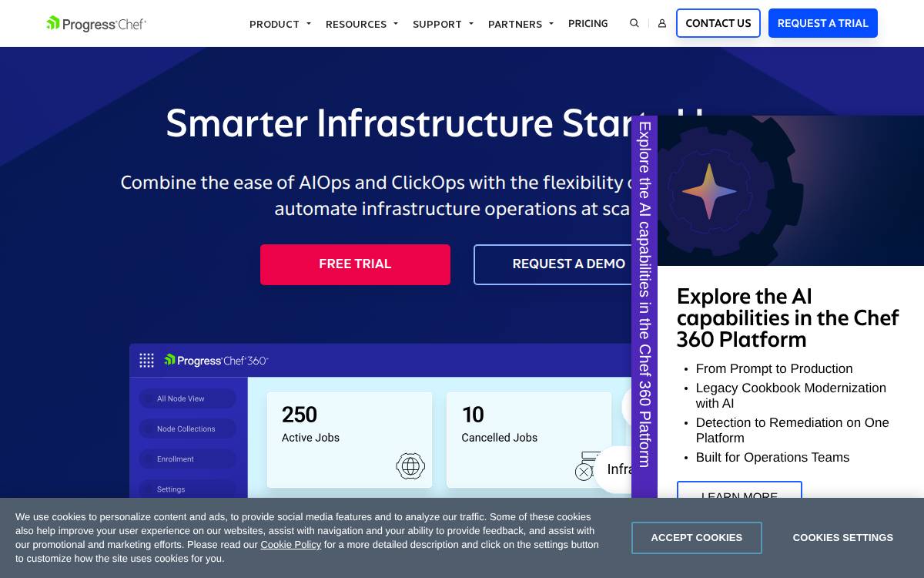
Task: Select Settings in sidebar
Action: (187, 489)
